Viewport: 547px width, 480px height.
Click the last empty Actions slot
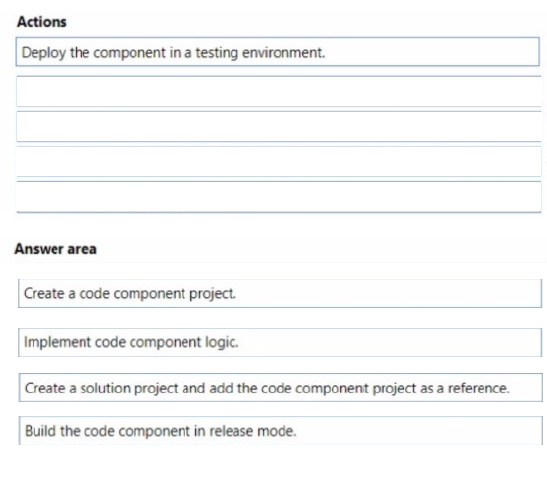point(279,197)
